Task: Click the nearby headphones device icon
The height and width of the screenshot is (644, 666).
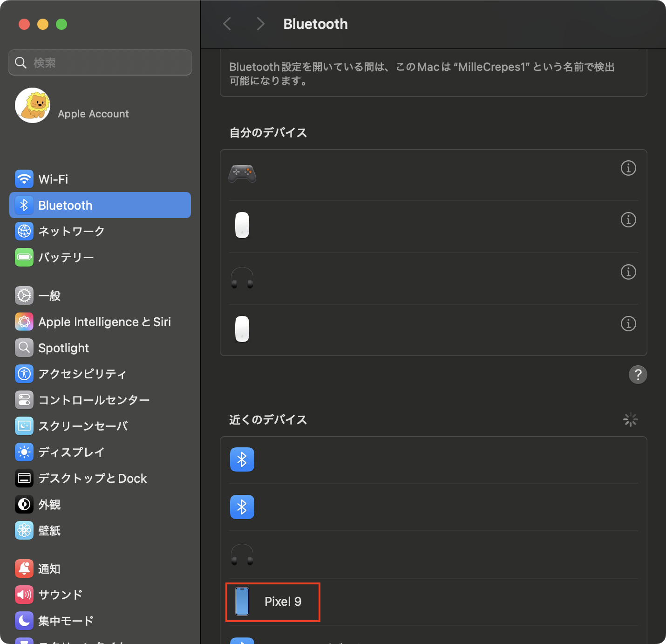Action: tap(242, 555)
